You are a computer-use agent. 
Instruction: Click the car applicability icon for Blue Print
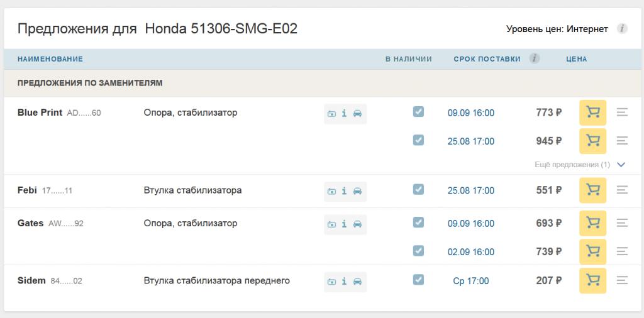(357, 114)
